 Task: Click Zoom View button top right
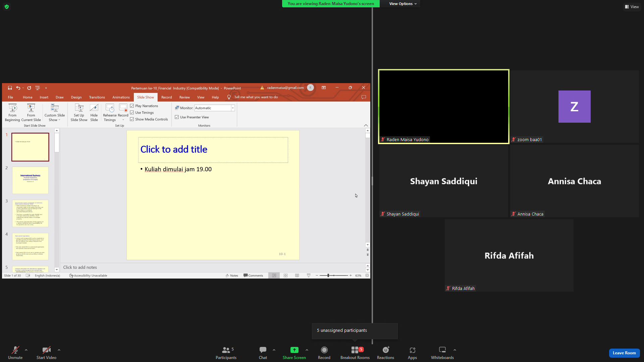pyautogui.click(x=632, y=7)
